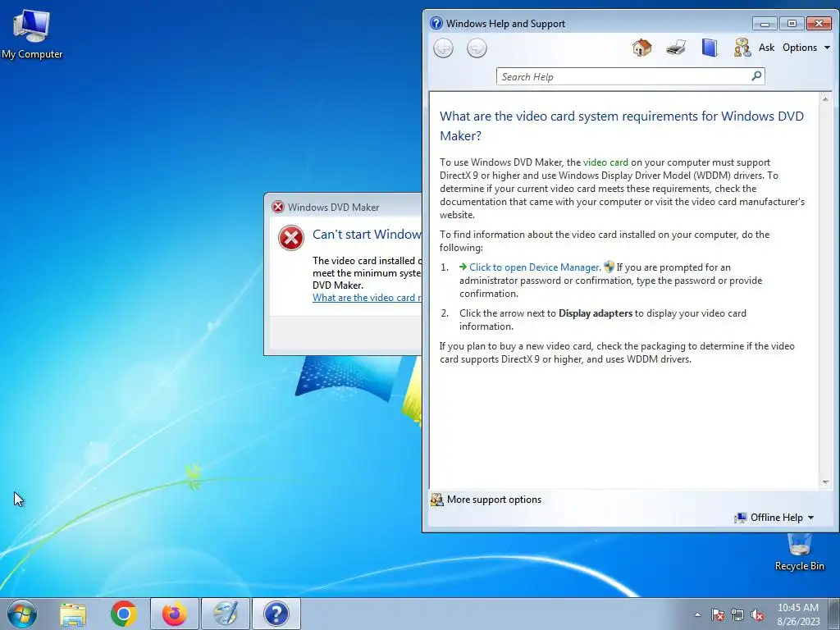Show hidden tray icons arrow
Viewport: 840px width, 630px height.
(x=697, y=614)
